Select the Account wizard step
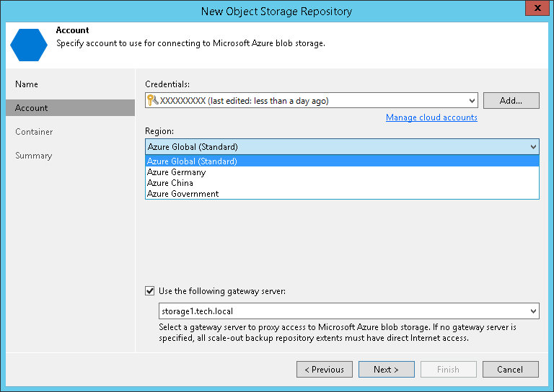The height and width of the screenshot is (392, 554). tap(32, 108)
